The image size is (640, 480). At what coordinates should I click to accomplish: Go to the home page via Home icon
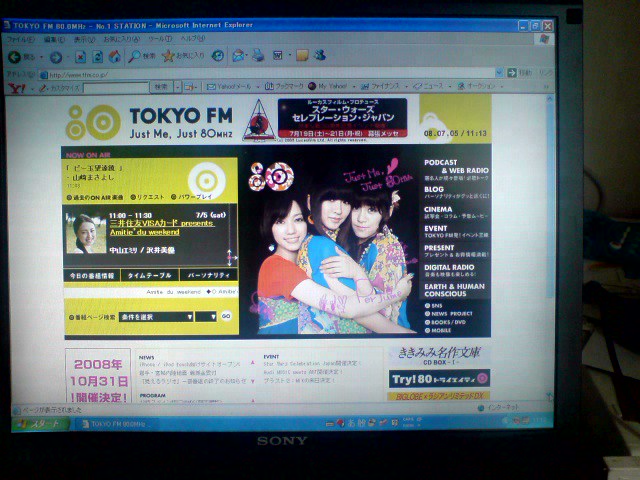[x=115, y=56]
